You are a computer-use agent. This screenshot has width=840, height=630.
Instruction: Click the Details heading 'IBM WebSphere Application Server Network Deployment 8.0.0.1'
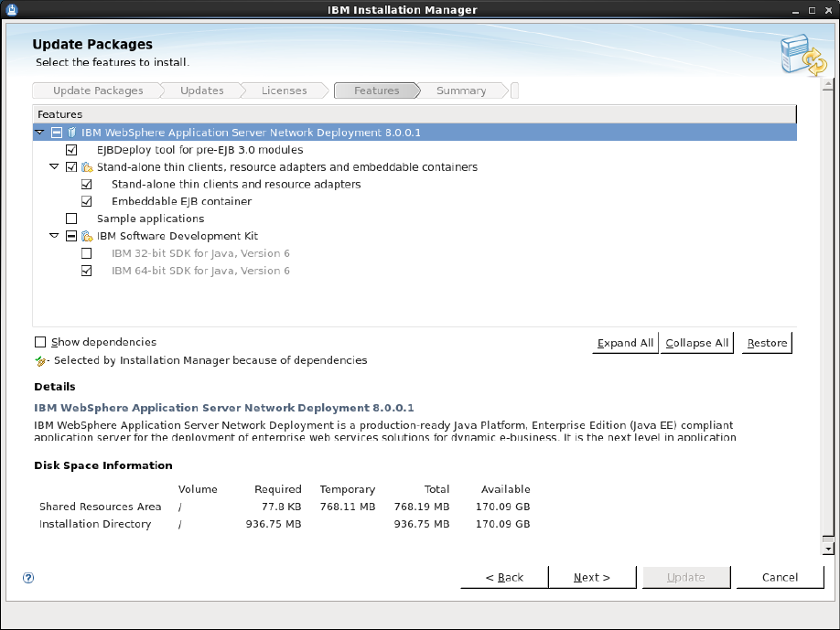point(224,408)
